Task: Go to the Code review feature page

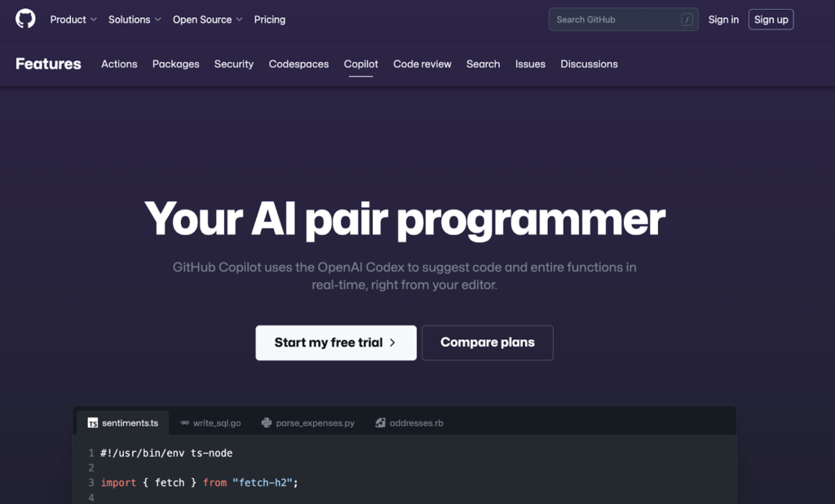Action: (422, 64)
